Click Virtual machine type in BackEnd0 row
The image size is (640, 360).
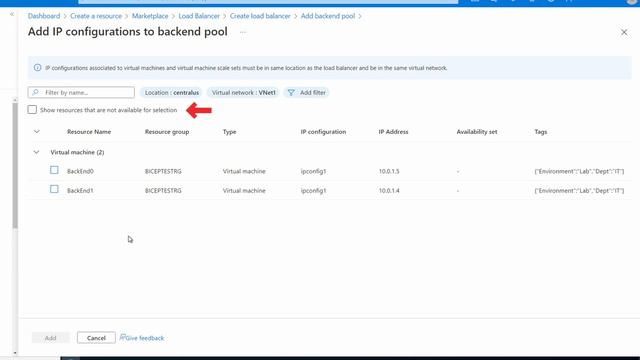click(244, 171)
